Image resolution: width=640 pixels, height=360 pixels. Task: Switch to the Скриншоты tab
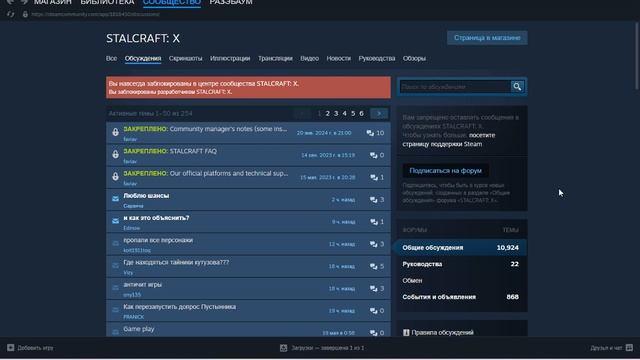tap(185, 58)
